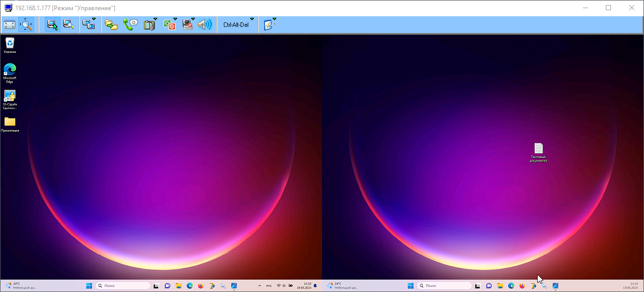This screenshot has height=292, width=644.
Task: Select the Recycle Bin on the remote desktop
Action: pyautogui.click(x=10, y=45)
